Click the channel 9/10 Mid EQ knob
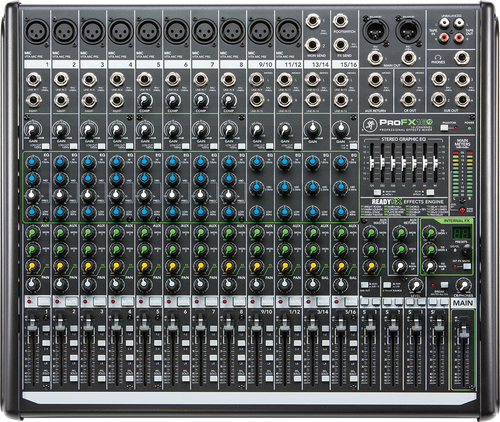500x422 pixels. tap(256, 187)
